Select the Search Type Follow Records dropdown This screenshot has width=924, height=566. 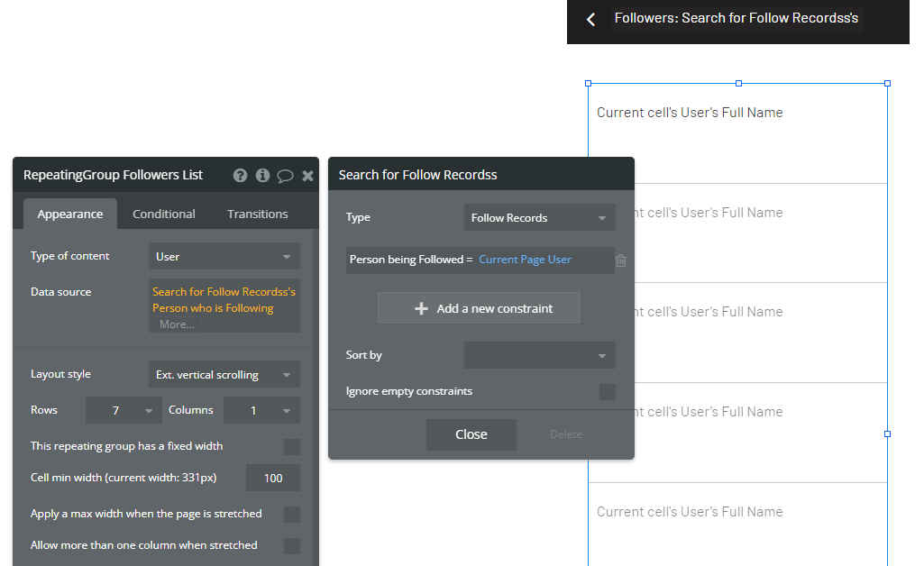pyautogui.click(x=539, y=218)
